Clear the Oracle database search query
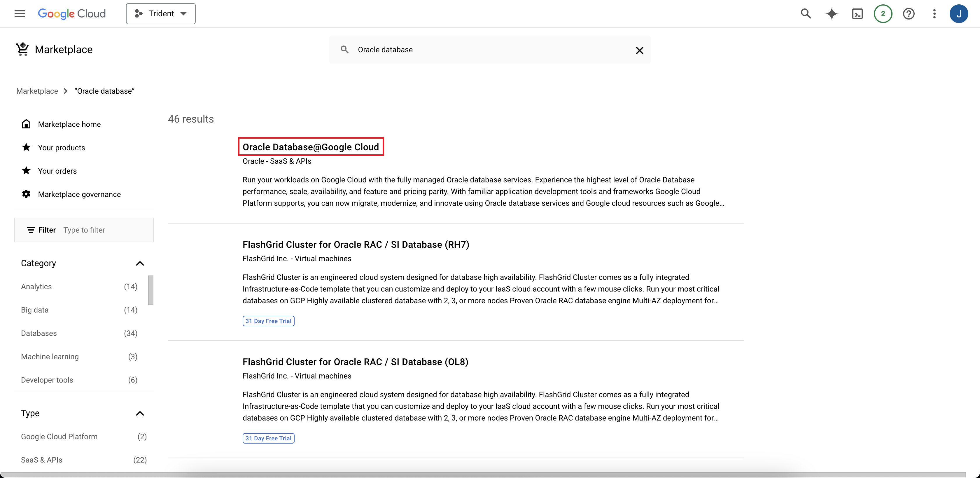Image resolution: width=980 pixels, height=478 pixels. tap(640, 50)
